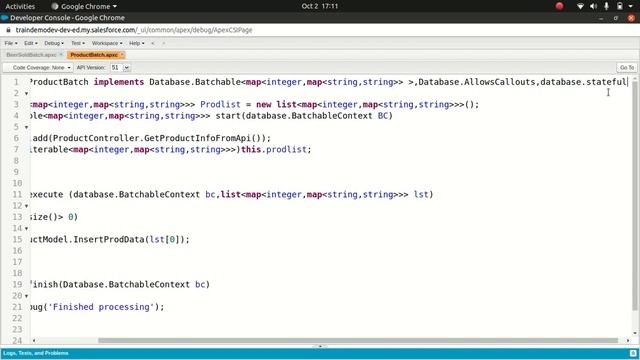Open the Test menu
The width and height of the screenshot is (640, 360).
(x=78, y=43)
